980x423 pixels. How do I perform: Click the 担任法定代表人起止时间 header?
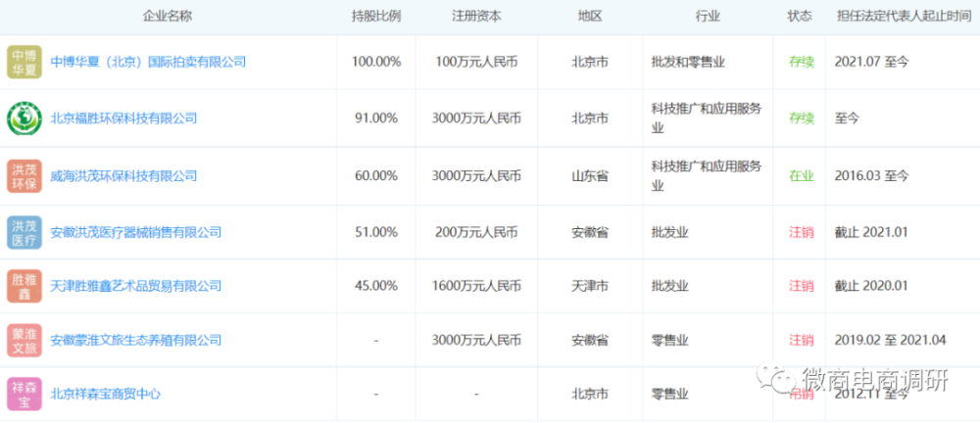tap(904, 17)
